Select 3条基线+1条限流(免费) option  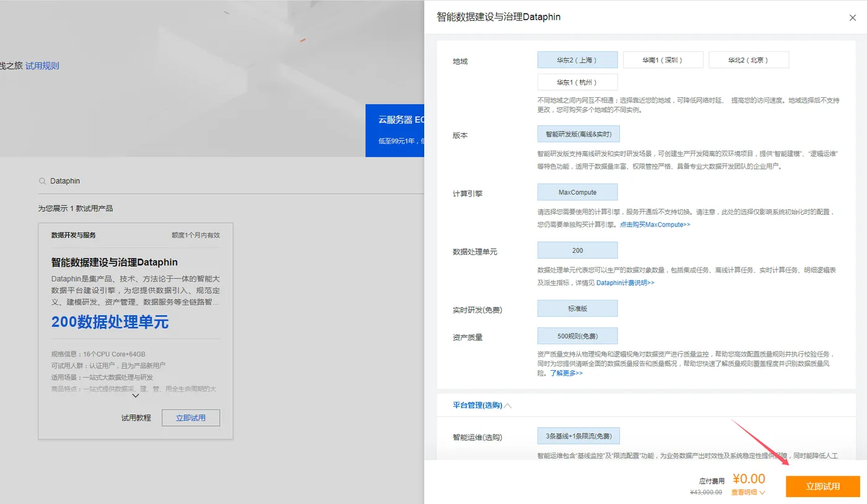(578, 436)
